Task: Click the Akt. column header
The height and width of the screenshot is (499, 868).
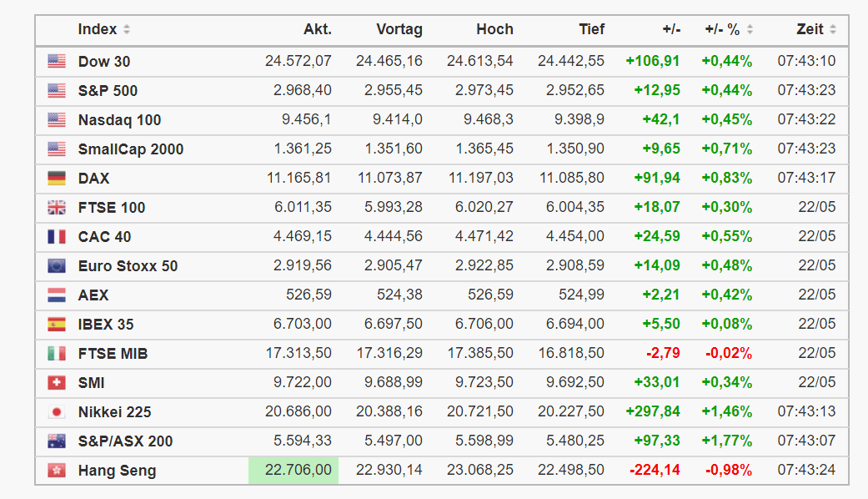Action: [x=318, y=29]
